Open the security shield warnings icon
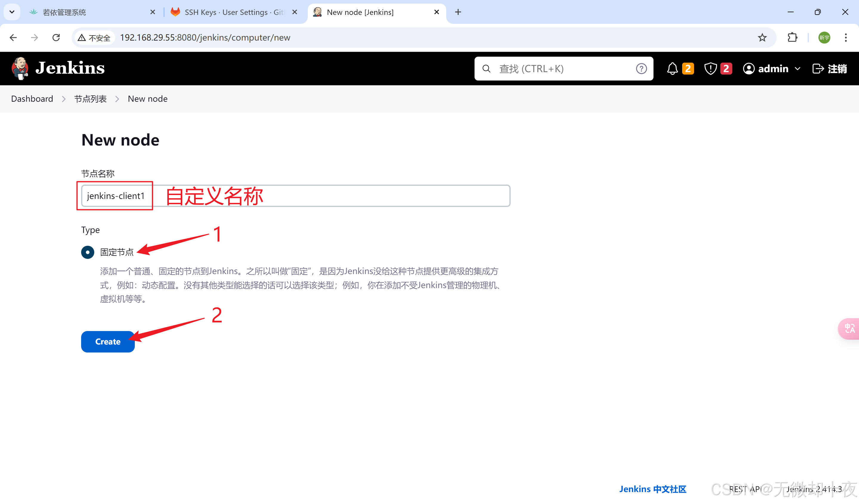The width and height of the screenshot is (859, 504). [x=710, y=69]
